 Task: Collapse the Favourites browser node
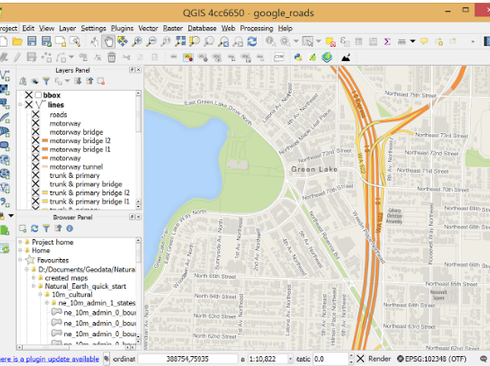click(20, 260)
